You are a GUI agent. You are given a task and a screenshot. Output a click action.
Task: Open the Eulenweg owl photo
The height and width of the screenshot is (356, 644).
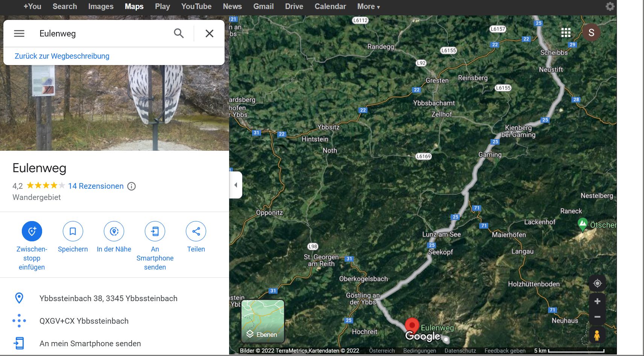tap(114, 108)
